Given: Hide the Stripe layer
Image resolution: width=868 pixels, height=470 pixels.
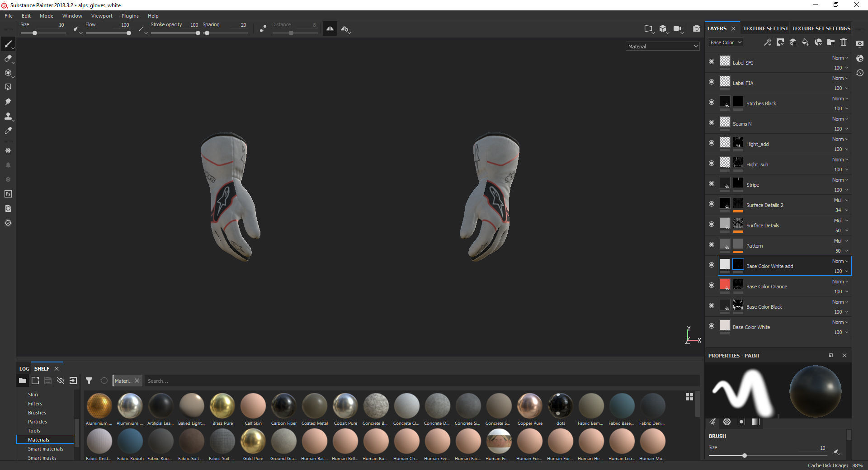Looking at the screenshot, I should click(x=712, y=183).
